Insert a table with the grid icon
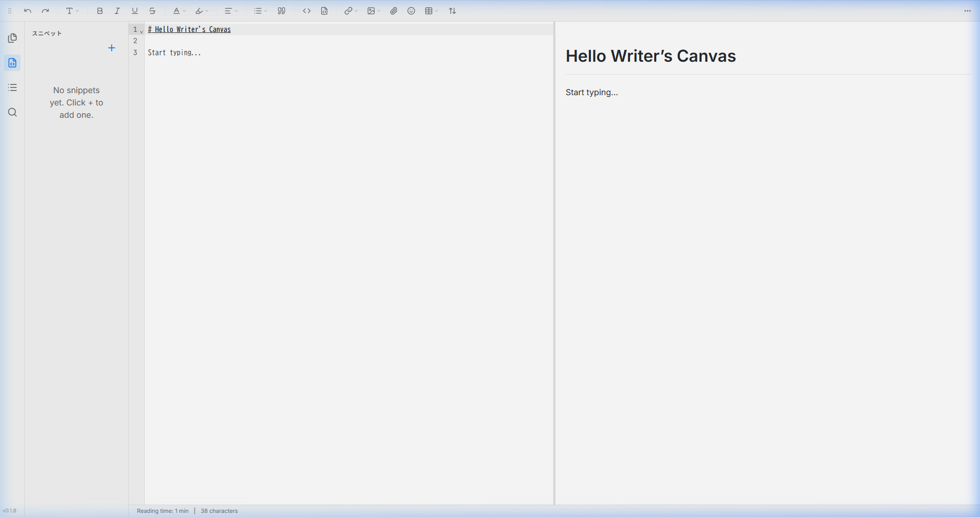Image resolution: width=980 pixels, height=517 pixels. click(429, 11)
